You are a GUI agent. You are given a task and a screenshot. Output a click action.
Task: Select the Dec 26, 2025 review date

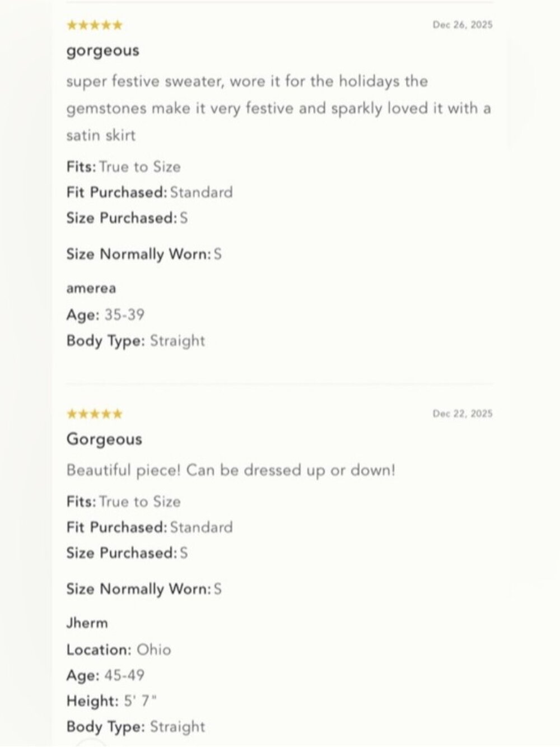tap(463, 25)
